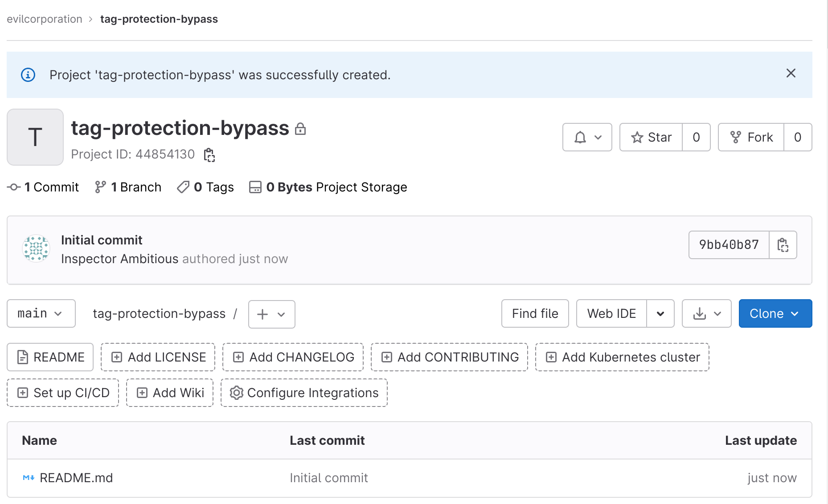Go to evilcorporation in the breadcrumb
Screen dimensions: 828x504
[45, 19]
